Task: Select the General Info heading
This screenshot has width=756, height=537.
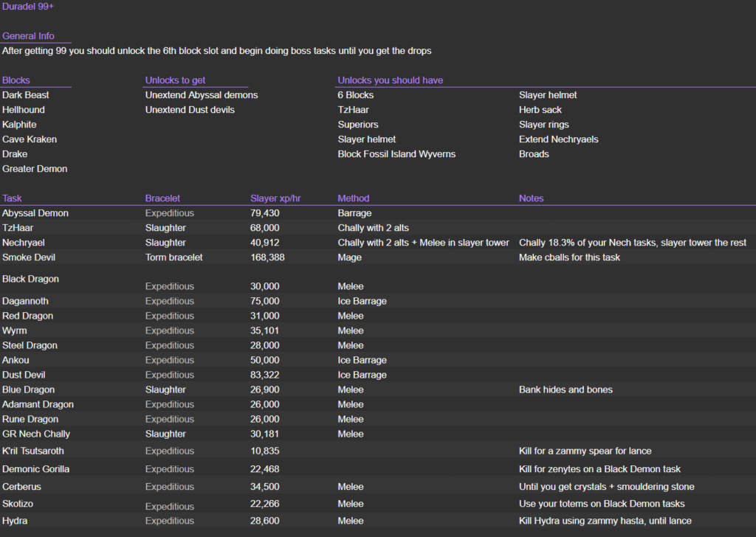Action: pos(28,36)
